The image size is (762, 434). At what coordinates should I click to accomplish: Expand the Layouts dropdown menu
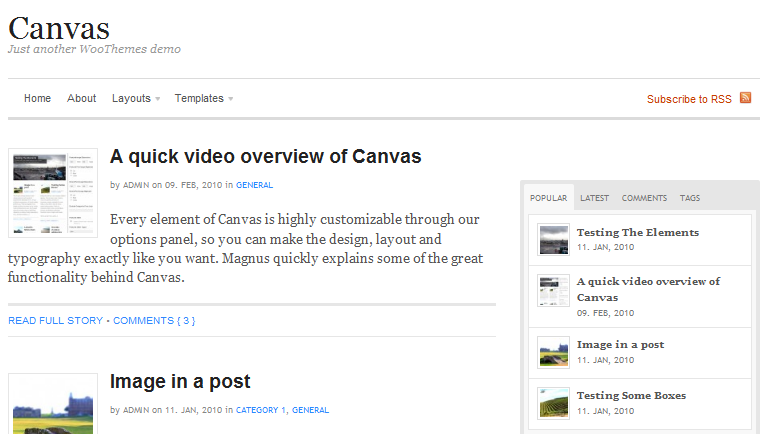click(136, 98)
